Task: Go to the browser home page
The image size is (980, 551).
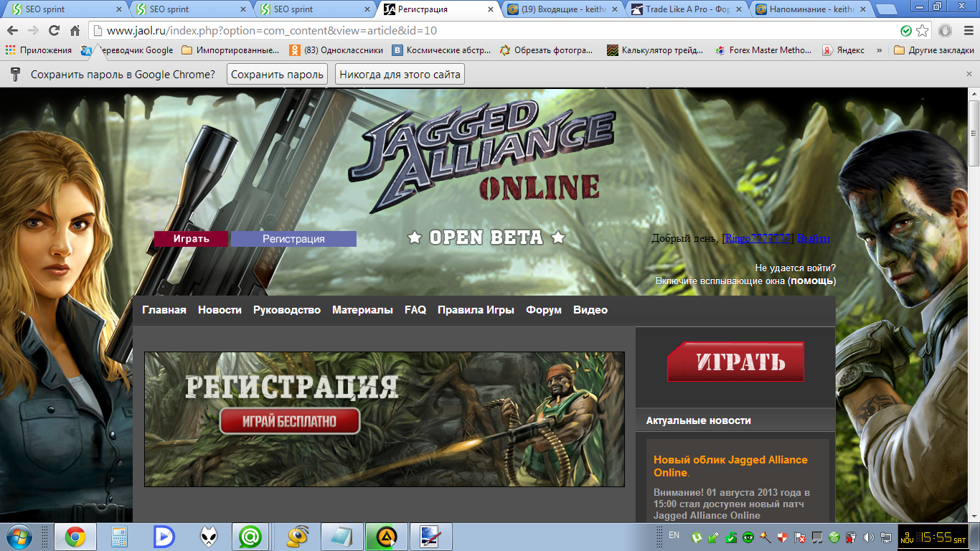Action: click(75, 31)
